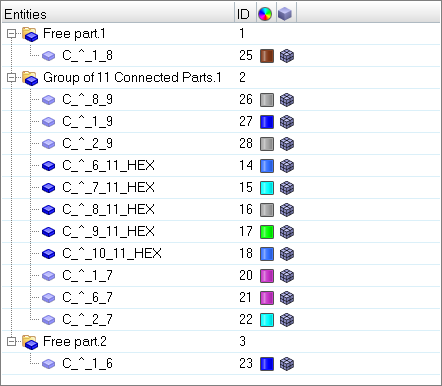This screenshot has height=386, width=442.
Task: Select the Group of 11 Connected Parts.1 label
Action: pos(132,78)
